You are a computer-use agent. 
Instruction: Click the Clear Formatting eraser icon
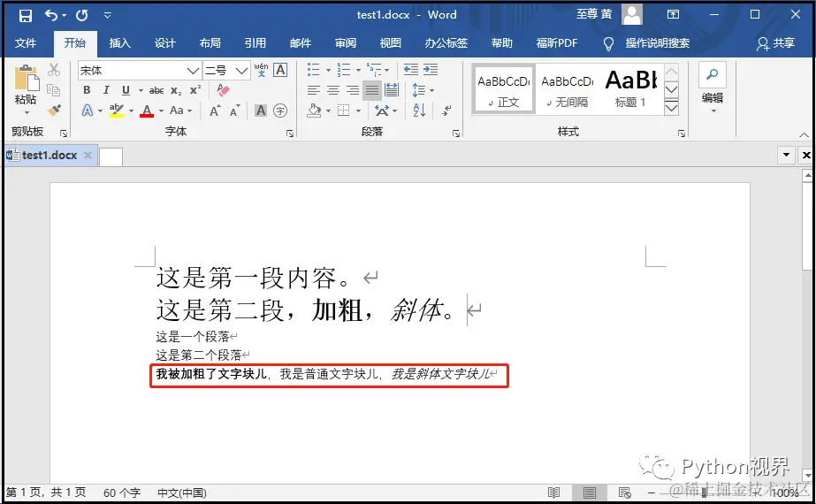(x=224, y=90)
